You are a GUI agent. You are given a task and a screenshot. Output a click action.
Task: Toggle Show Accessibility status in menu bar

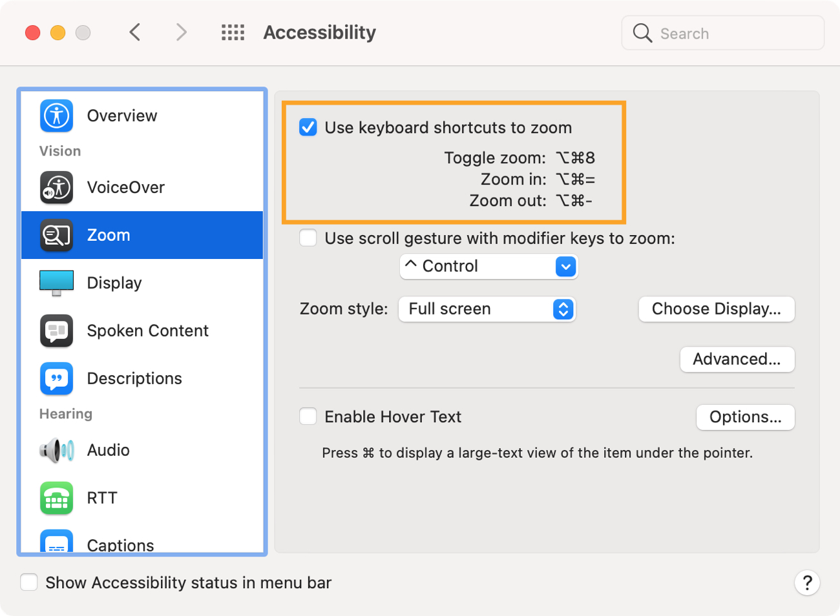click(29, 582)
